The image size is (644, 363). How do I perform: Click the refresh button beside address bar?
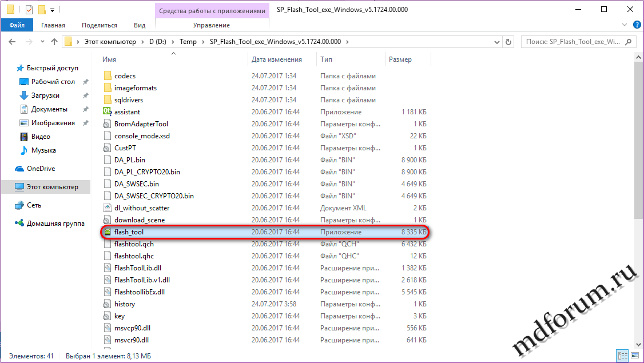tap(508, 42)
